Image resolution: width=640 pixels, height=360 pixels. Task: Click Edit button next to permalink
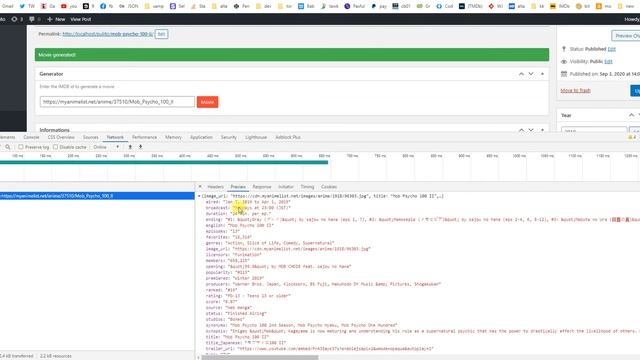pyautogui.click(x=161, y=34)
